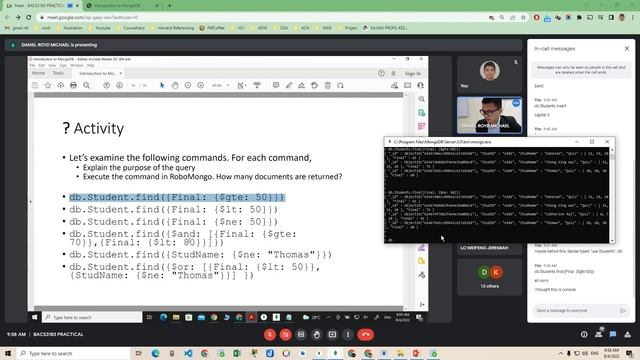640x360 pixels.
Task: Click the highlighted $gte: 50 command line
Action: (x=177, y=198)
